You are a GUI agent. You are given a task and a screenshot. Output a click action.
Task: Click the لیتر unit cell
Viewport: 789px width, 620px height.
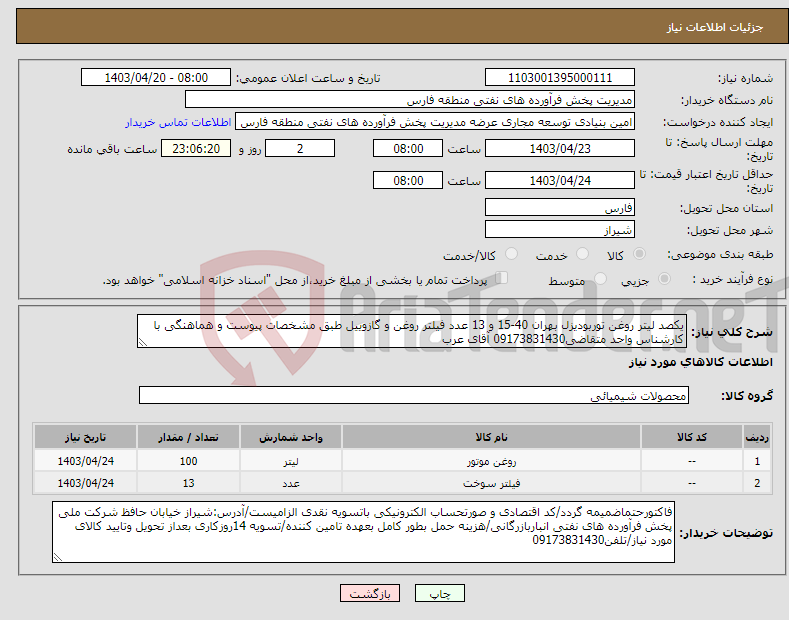(x=291, y=460)
